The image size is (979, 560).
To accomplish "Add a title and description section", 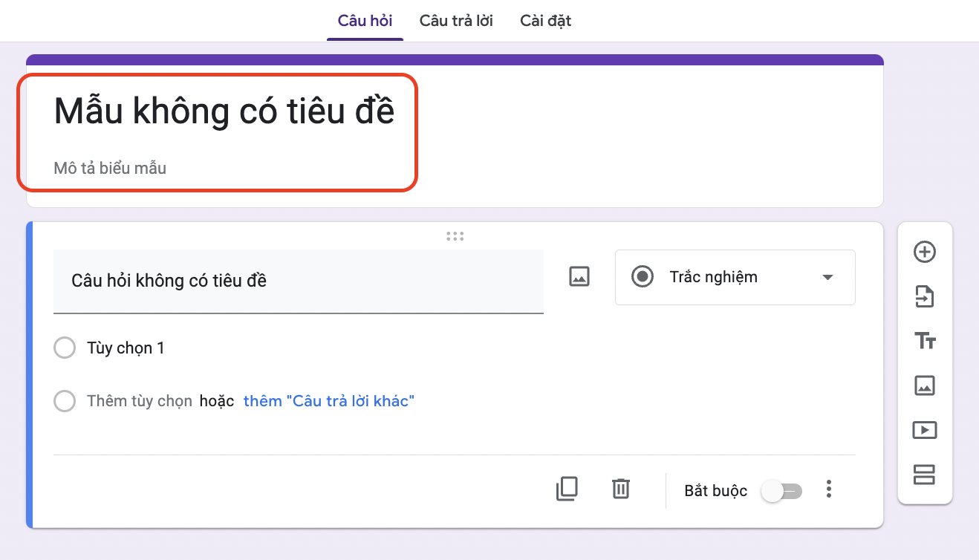I will tap(924, 341).
